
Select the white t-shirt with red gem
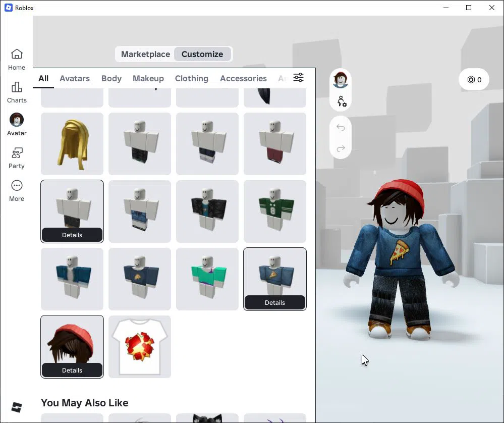click(x=140, y=346)
